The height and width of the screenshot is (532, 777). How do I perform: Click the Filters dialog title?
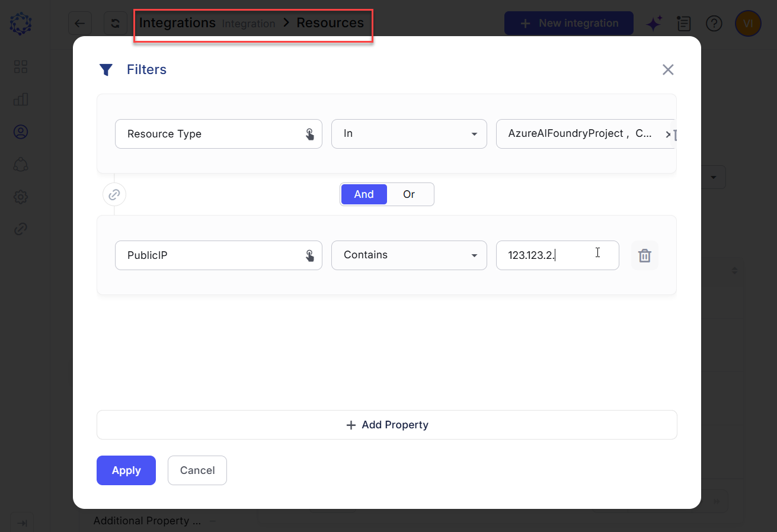(x=146, y=70)
